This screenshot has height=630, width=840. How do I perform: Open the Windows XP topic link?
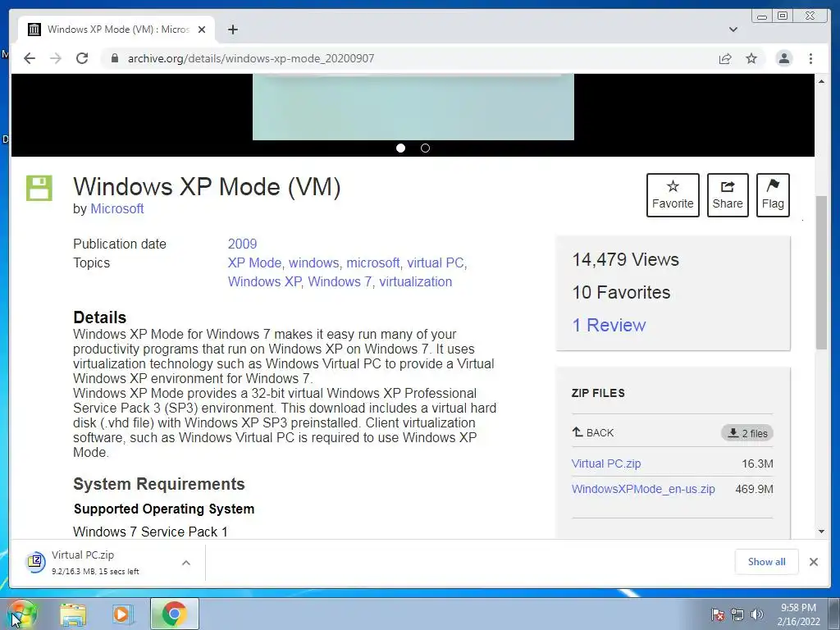[265, 282]
